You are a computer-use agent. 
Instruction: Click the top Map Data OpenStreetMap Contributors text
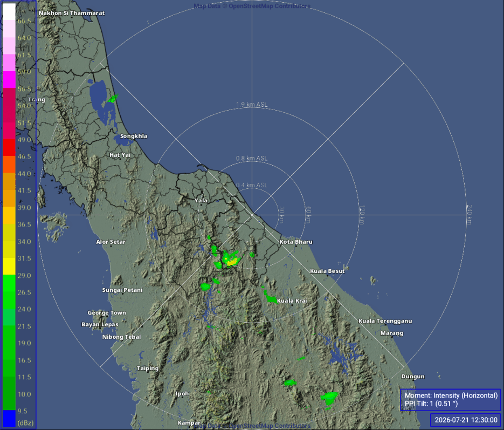click(252, 6)
